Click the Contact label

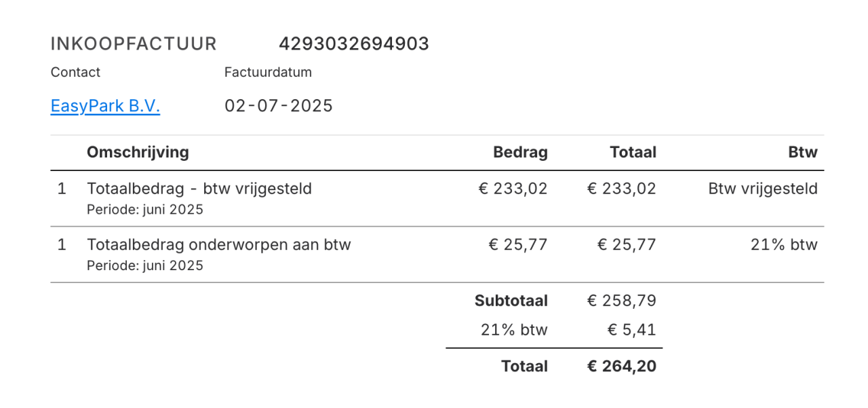click(75, 72)
